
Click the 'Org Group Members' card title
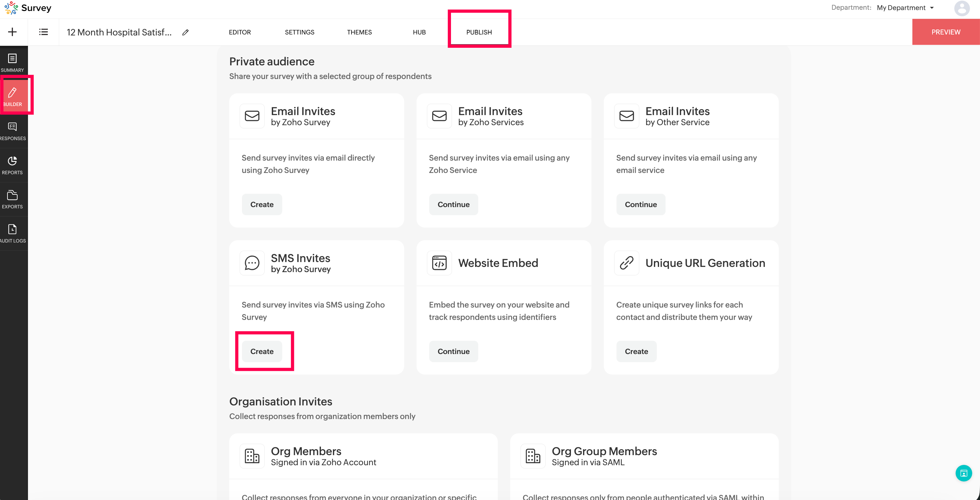click(x=604, y=451)
